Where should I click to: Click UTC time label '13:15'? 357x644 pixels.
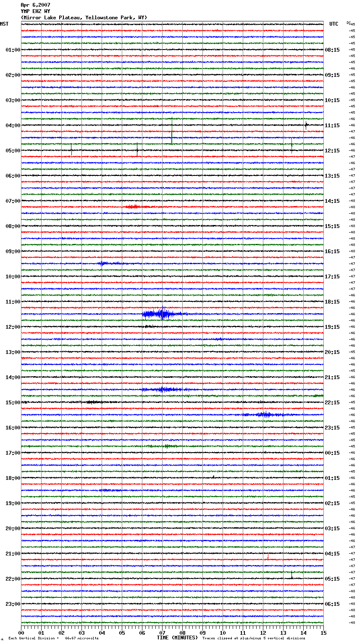coord(332,176)
